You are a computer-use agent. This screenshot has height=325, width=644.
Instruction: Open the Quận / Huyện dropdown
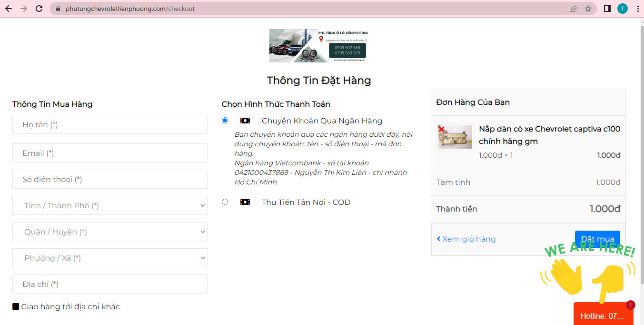coord(110,232)
